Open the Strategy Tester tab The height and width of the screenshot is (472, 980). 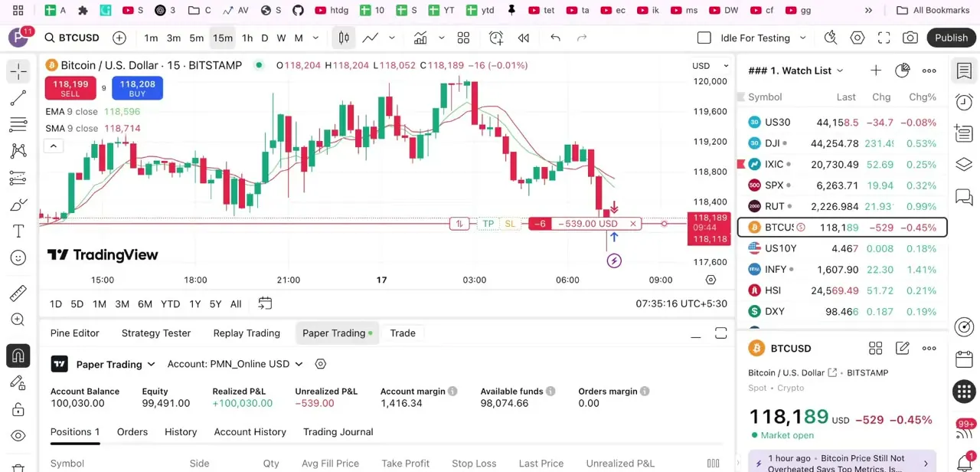coord(156,333)
